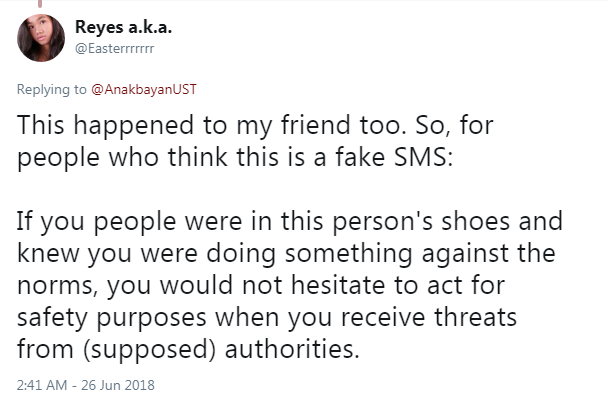Click the phrase "person's shoes"
This screenshot has height=400, width=609.
tap(383, 222)
